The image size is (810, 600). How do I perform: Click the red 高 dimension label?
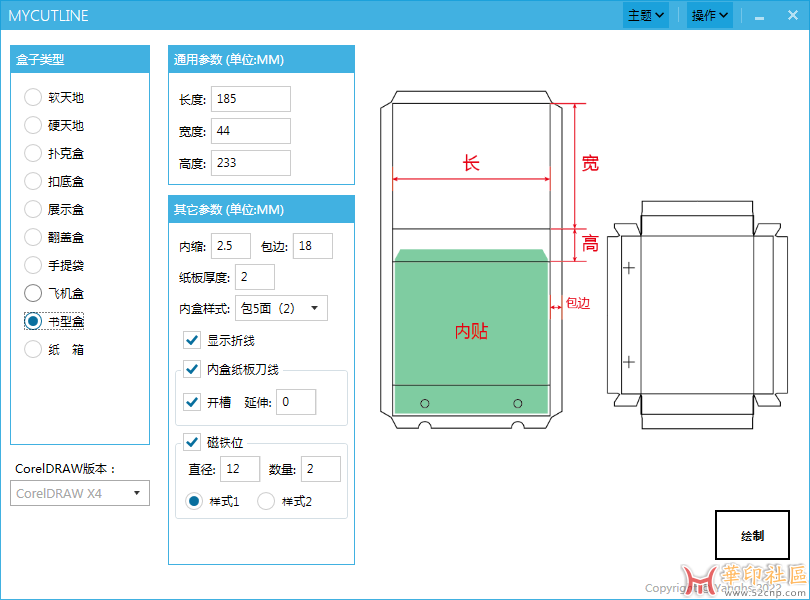click(x=590, y=243)
